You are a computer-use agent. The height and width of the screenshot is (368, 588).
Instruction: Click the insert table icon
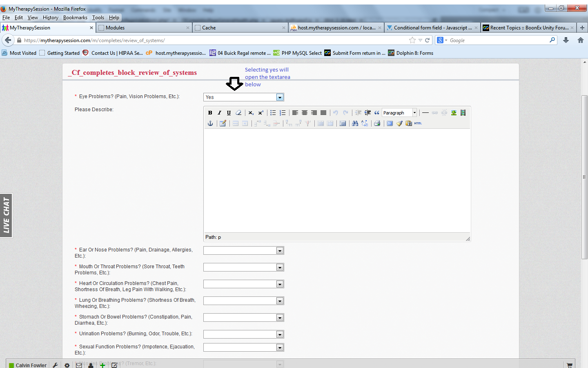343,123
